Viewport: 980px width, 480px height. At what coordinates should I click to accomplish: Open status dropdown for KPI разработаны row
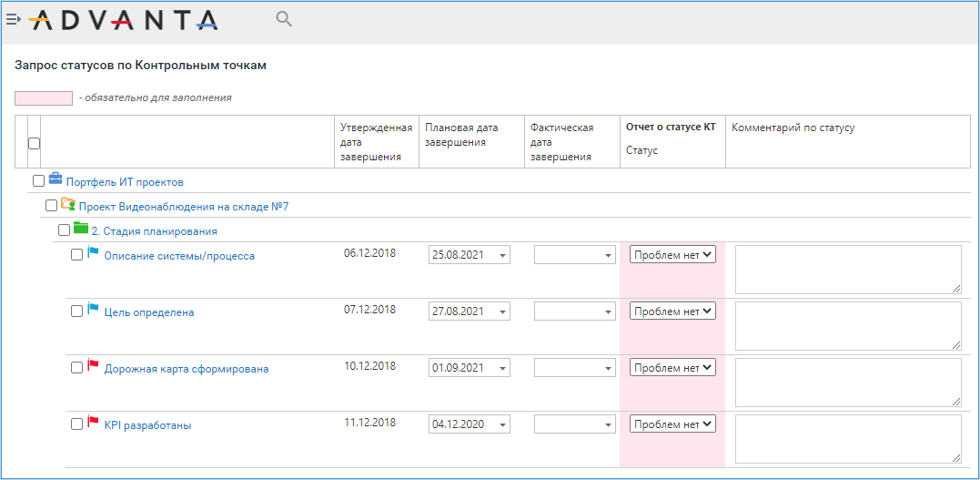pos(672,424)
